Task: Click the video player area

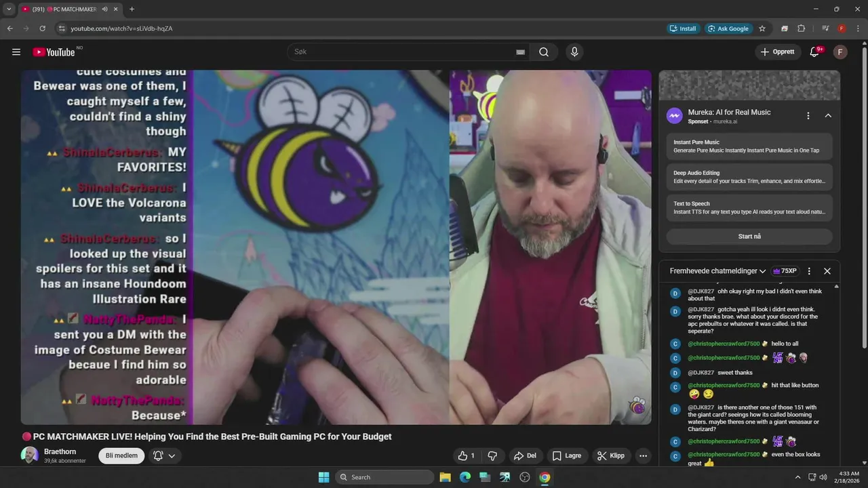Action: coord(336,247)
